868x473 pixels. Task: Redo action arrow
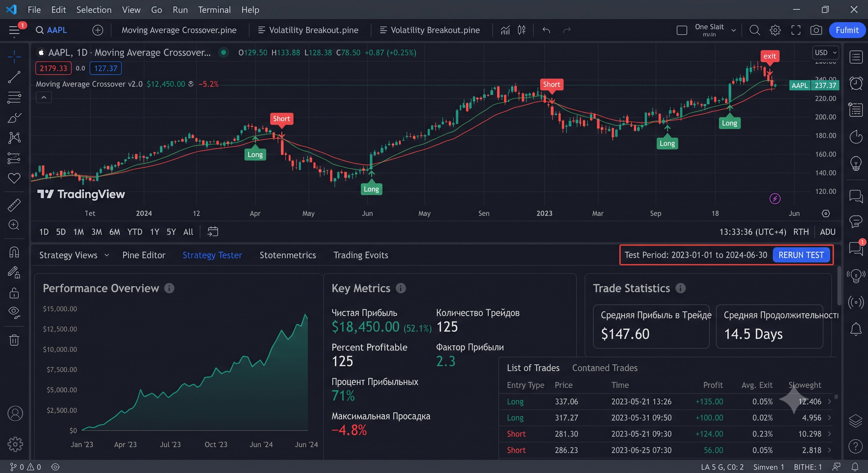tap(567, 30)
